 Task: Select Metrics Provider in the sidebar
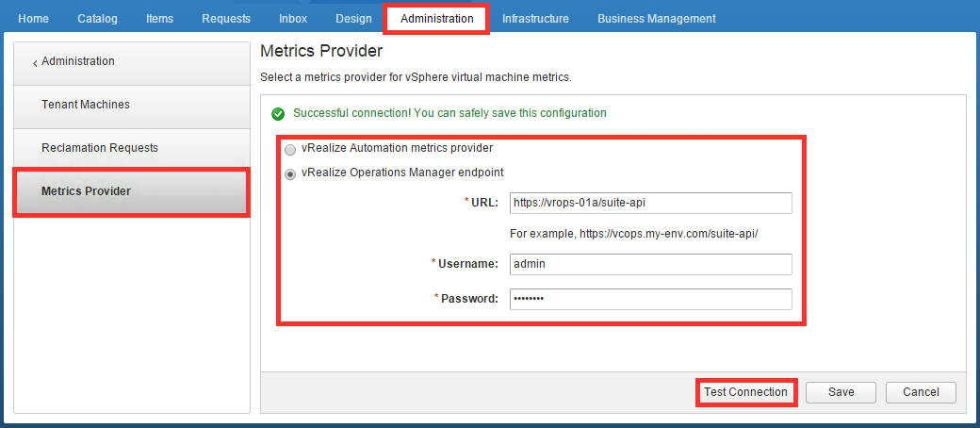pos(132,192)
